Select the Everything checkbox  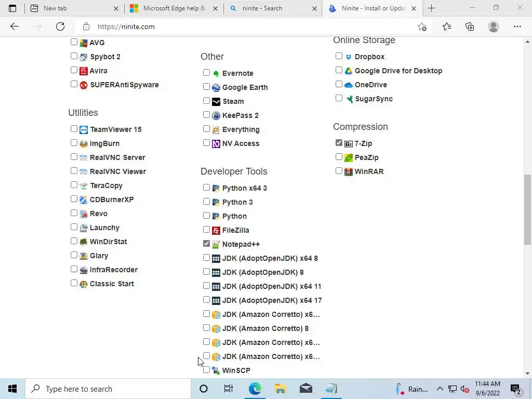point(206,129)
